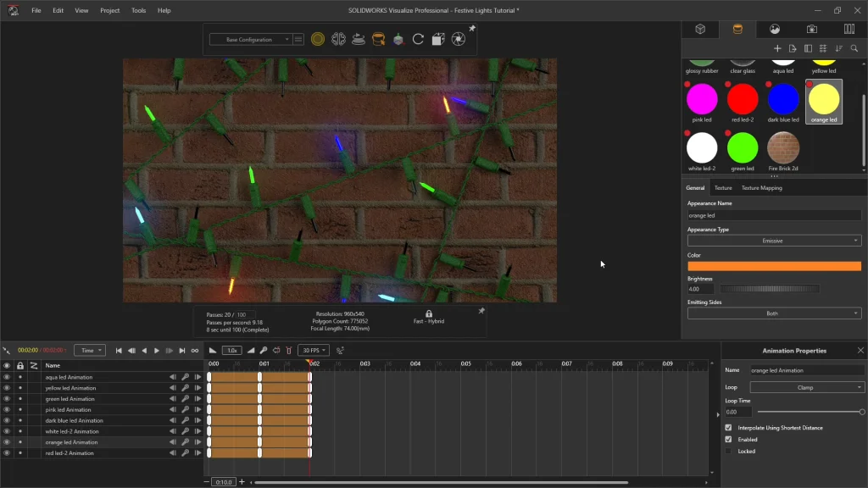Open the Libraries tab icon
The width and height of the screenshot is (868, 488).
coord(849,29)
